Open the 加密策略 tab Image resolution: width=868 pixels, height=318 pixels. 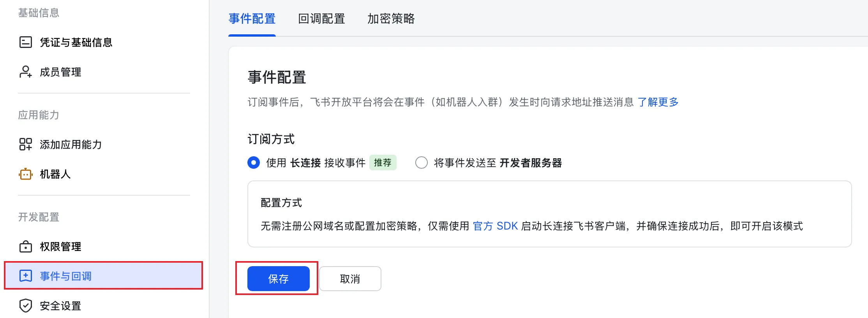(x=391, y=19)
